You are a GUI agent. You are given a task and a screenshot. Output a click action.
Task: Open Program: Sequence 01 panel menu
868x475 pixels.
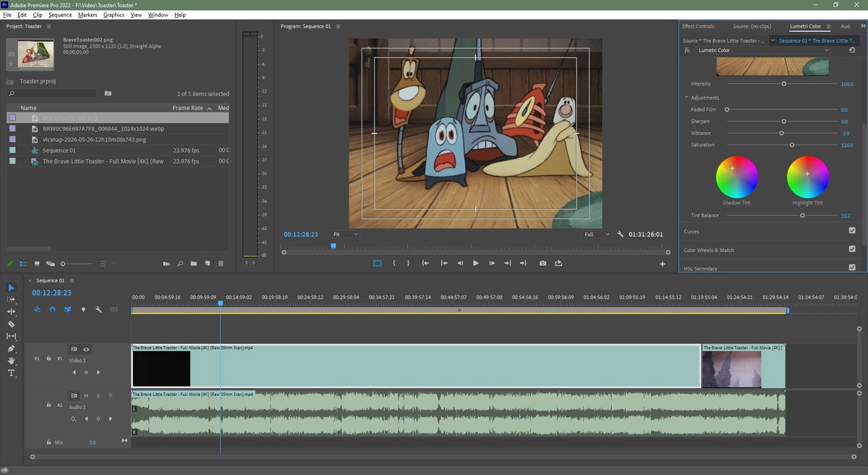pos(339,26)
